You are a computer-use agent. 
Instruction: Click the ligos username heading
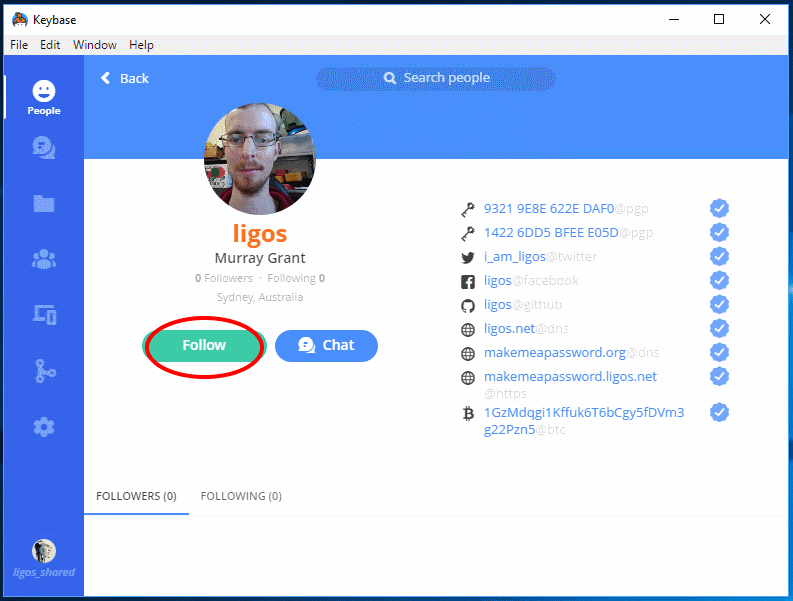point(260,234)
